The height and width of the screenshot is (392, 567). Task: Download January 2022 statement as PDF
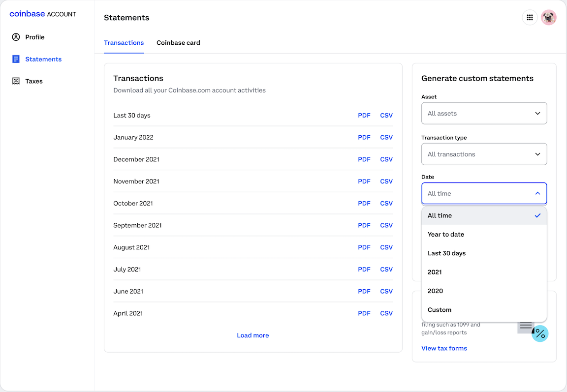click(364, 137)
